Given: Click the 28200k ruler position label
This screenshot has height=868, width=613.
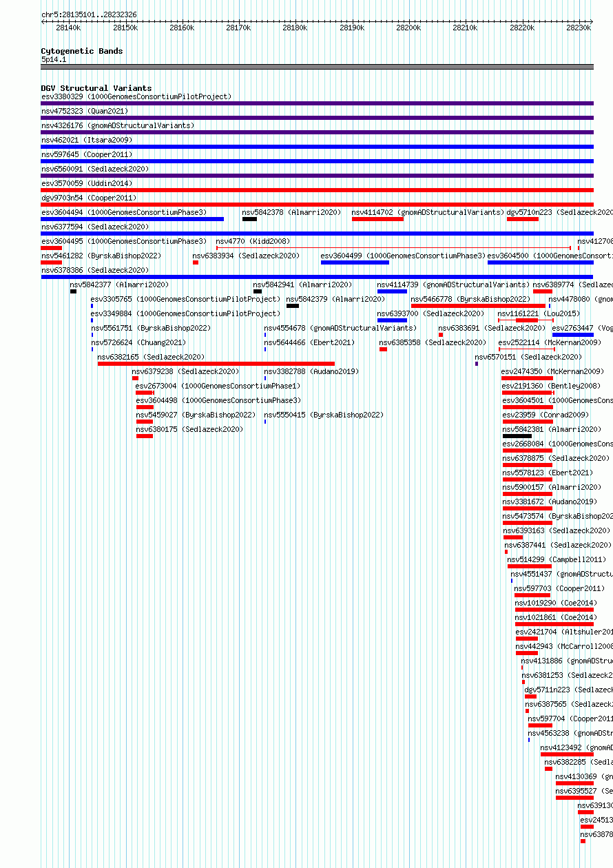Looking at the screenshot, I should click(408, 28).
